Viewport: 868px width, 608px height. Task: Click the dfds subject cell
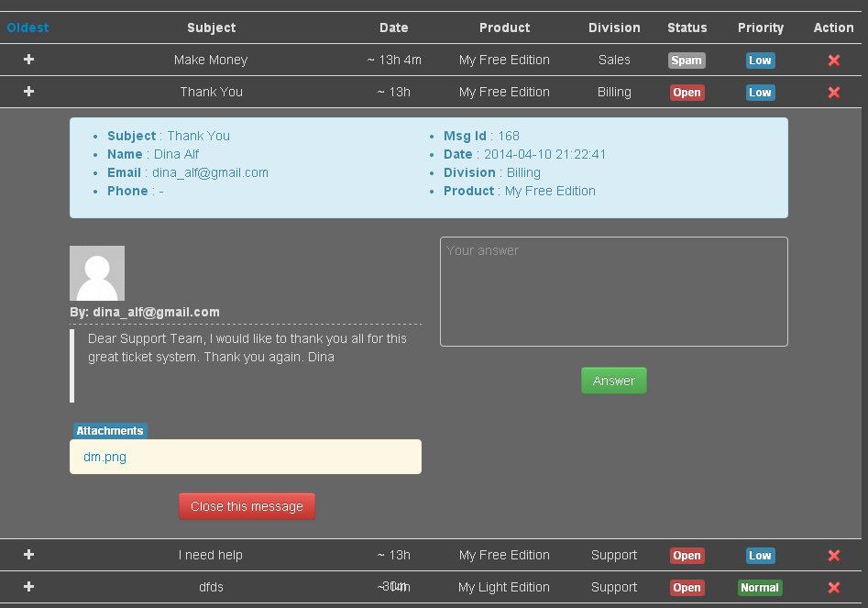click(x=211, y=587)
